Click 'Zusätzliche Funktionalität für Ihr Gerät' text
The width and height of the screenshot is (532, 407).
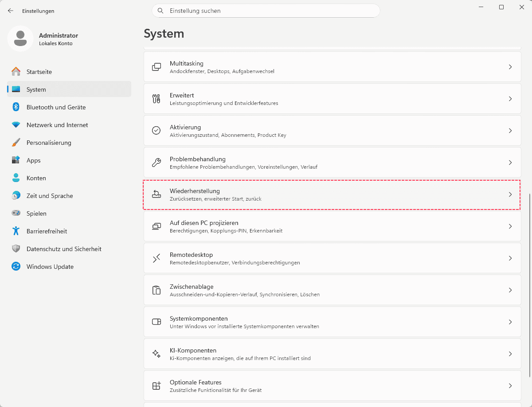tap(215, 390)
